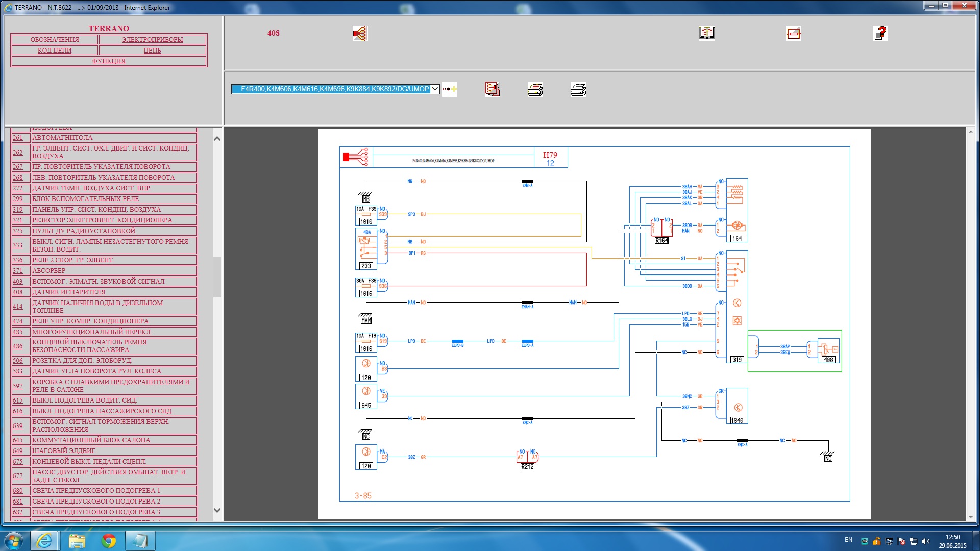This screenshot has width=980, height=551.
Task: Click the red diagram pages icon
Action: point(493,89)
